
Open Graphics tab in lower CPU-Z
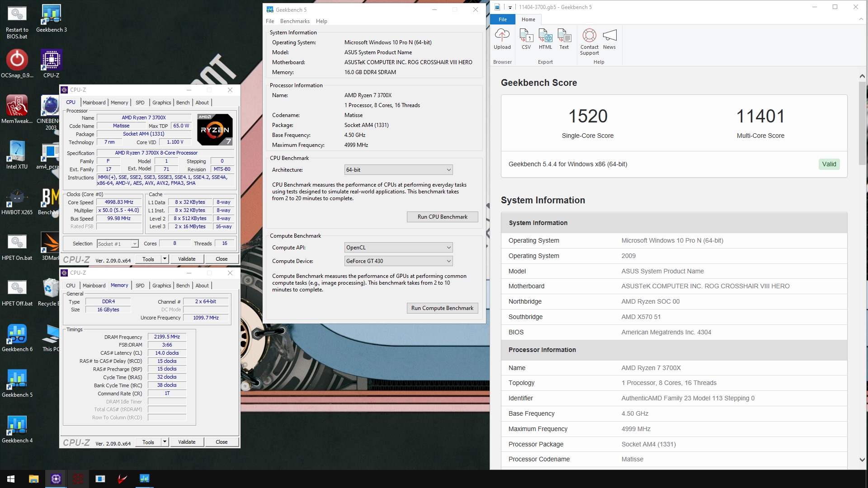(161, 286)
